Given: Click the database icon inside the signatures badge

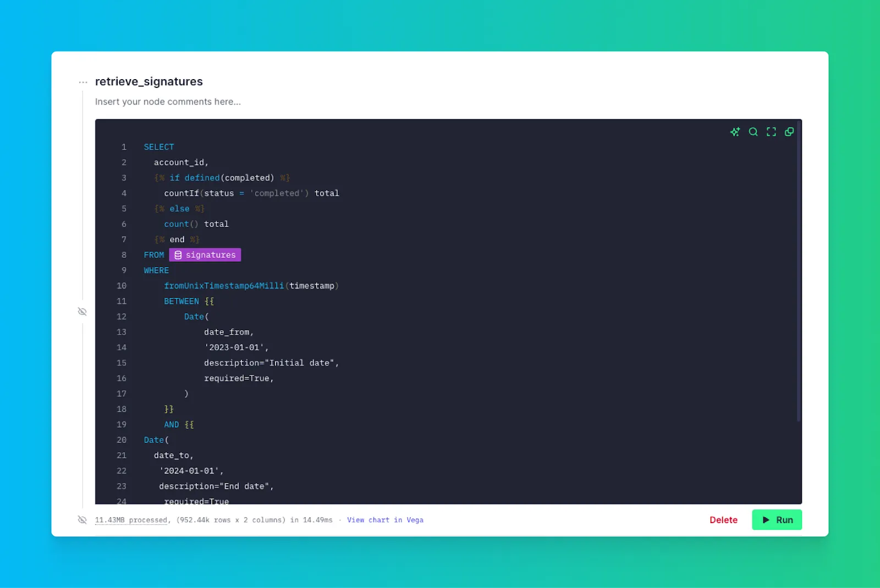Looking at the screenshot, I should [177, 254].
